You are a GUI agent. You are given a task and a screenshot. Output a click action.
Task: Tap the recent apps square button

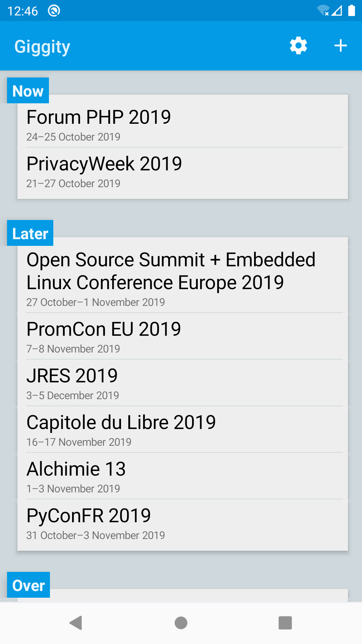pos(285,623)
